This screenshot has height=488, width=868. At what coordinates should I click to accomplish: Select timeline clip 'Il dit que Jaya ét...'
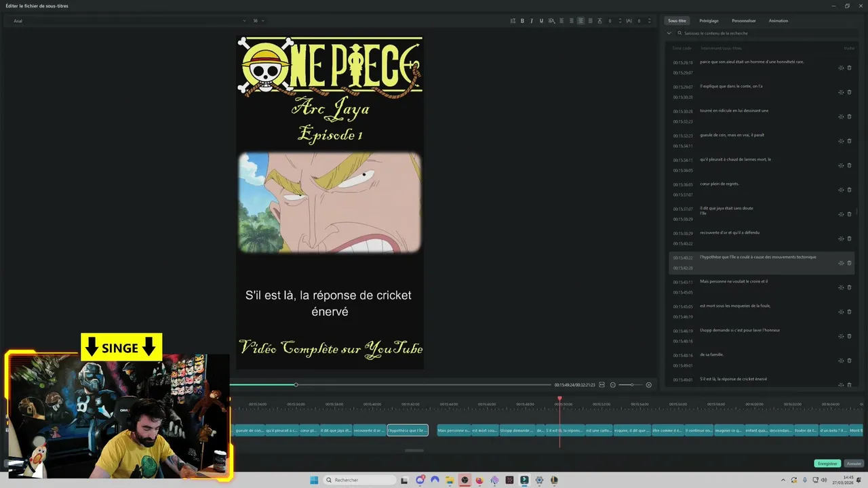point(336,430)
